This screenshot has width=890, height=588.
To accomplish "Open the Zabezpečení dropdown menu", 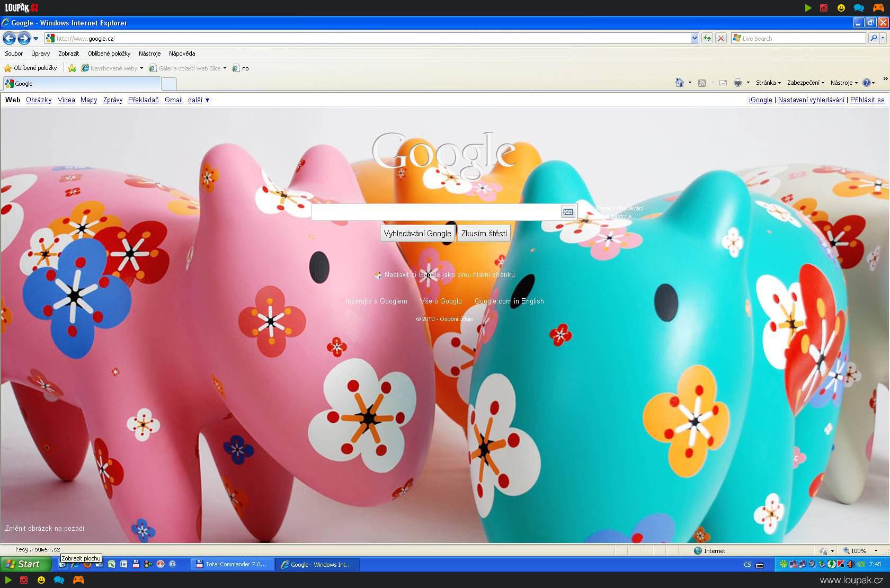I will 806,83.
